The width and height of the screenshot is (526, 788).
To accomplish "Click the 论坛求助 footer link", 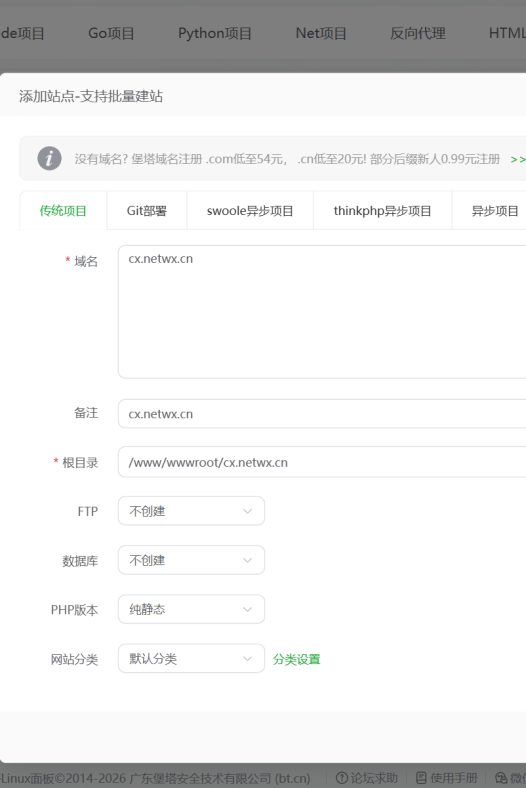I will 374,778.
